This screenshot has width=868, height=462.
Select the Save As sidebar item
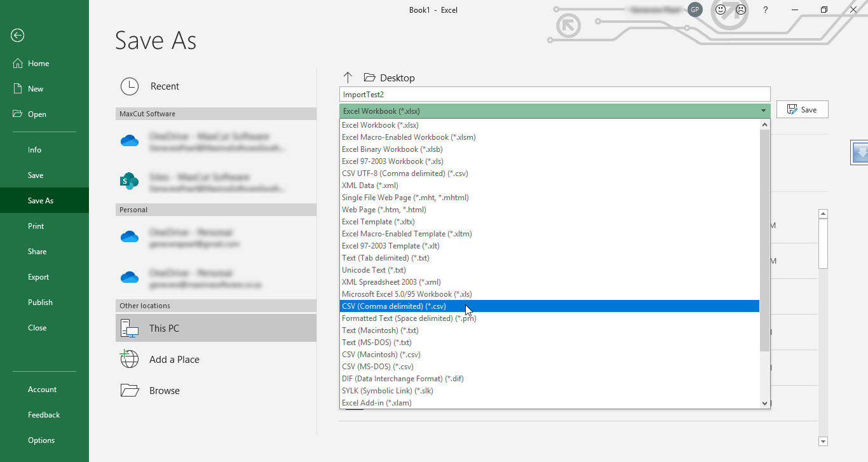[x=44, y=201]
